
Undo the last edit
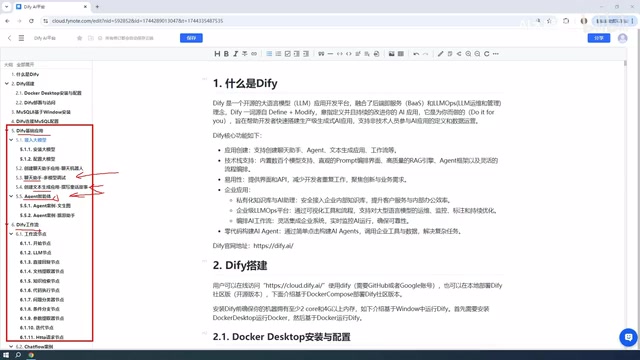416,54
